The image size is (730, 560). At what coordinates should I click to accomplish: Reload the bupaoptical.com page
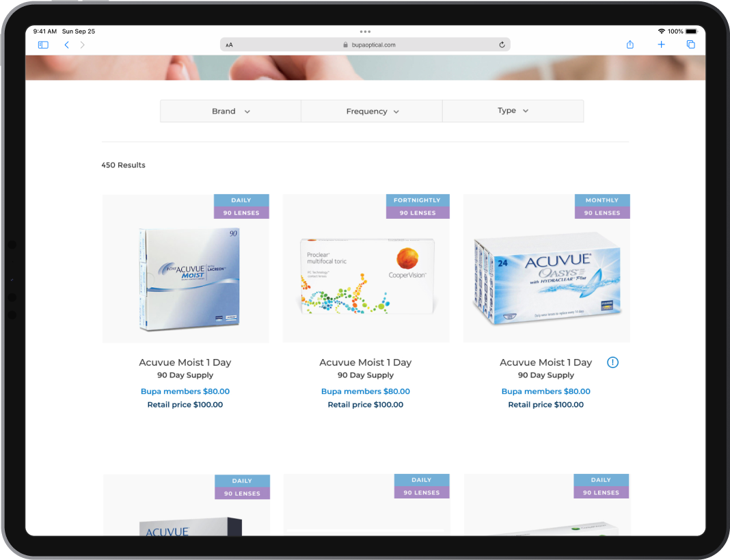(502, 44)
